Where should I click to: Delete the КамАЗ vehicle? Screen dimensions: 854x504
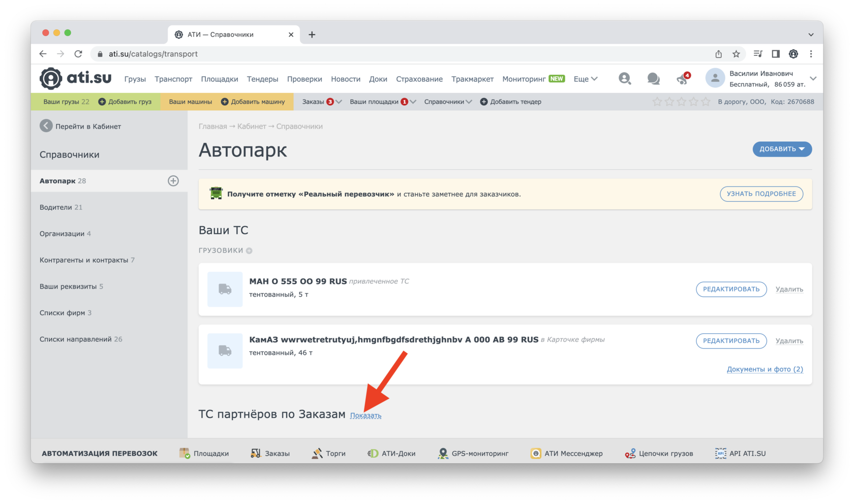click(789, 341)
